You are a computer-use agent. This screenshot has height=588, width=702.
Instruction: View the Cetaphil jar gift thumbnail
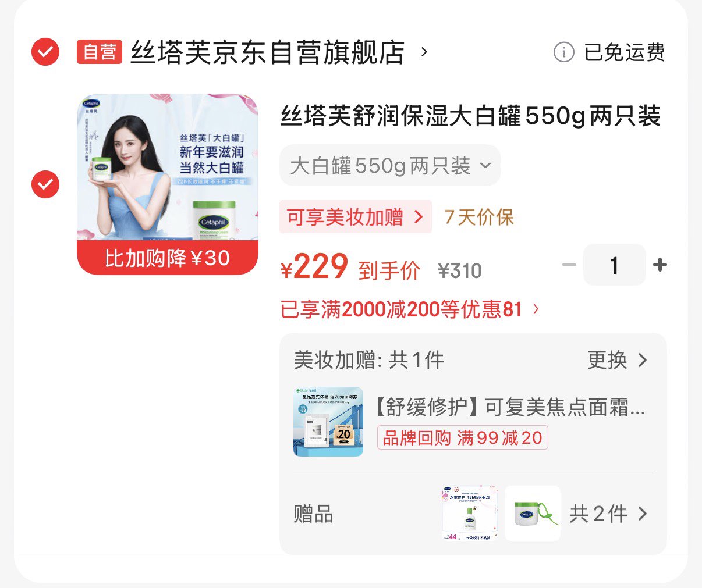533,514
